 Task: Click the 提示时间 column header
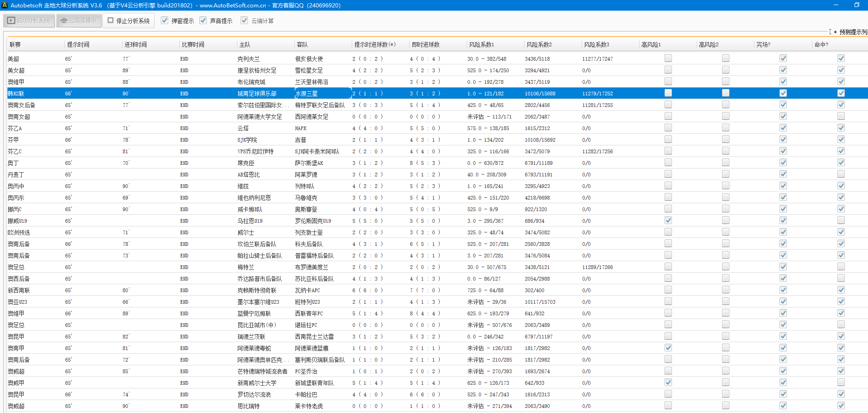click(x=78, y=44)
